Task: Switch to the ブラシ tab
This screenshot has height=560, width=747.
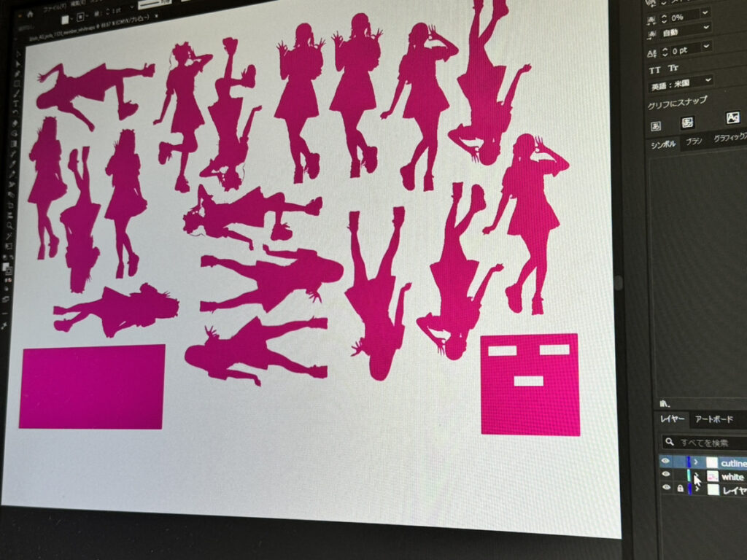Action: tap(694, 141)
